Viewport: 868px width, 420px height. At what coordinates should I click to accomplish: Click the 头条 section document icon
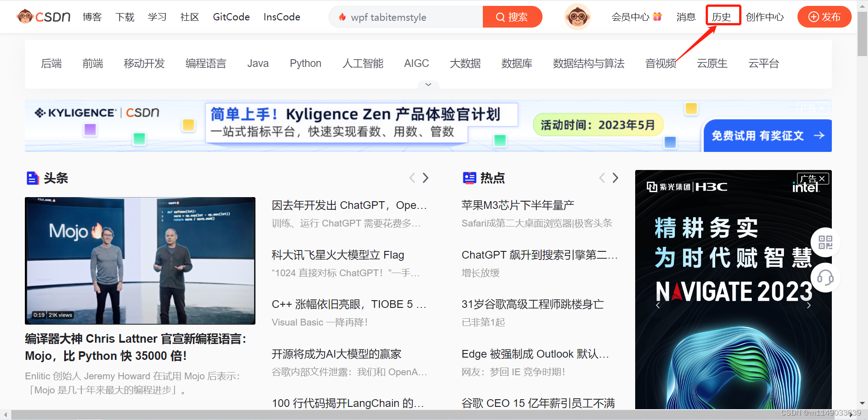33,178
